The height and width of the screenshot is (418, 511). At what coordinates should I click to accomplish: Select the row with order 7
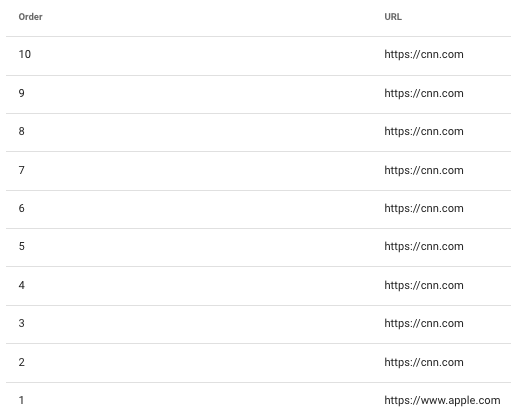click(258, 171)
